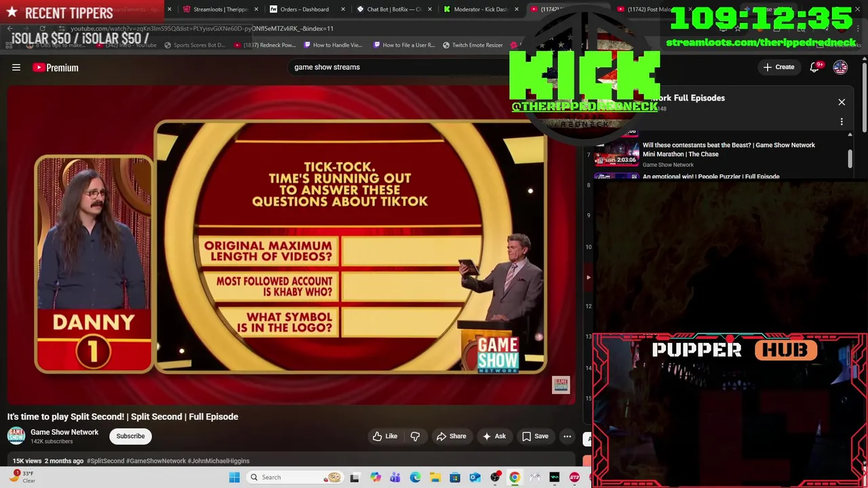Open 'Will these contestants beat the Beast?' title
This screenshot has height=488, width=868.
729,149
